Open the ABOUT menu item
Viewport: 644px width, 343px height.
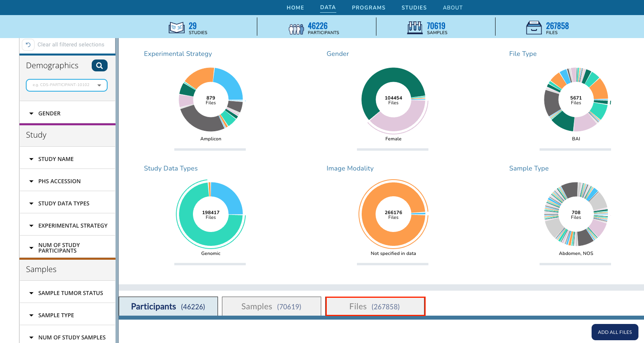(453, 8)
